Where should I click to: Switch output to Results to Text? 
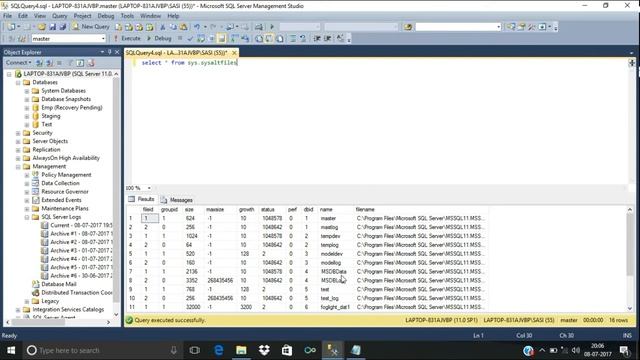[259, 38]
